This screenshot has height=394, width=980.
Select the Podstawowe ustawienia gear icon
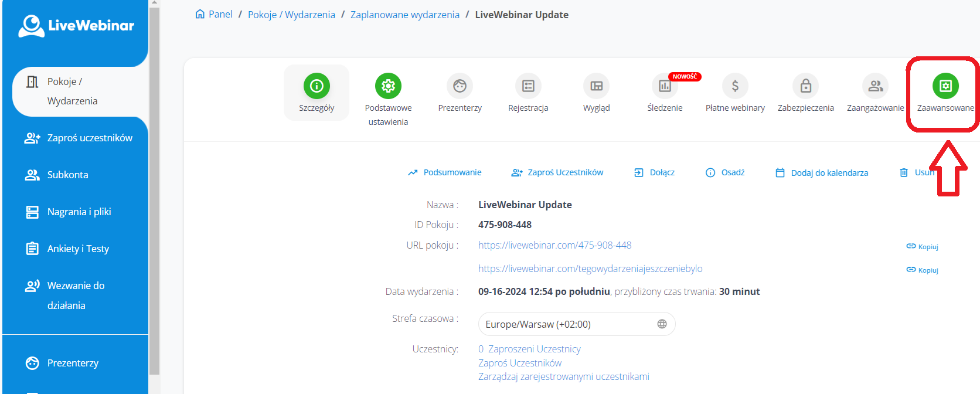click(388, 86)
